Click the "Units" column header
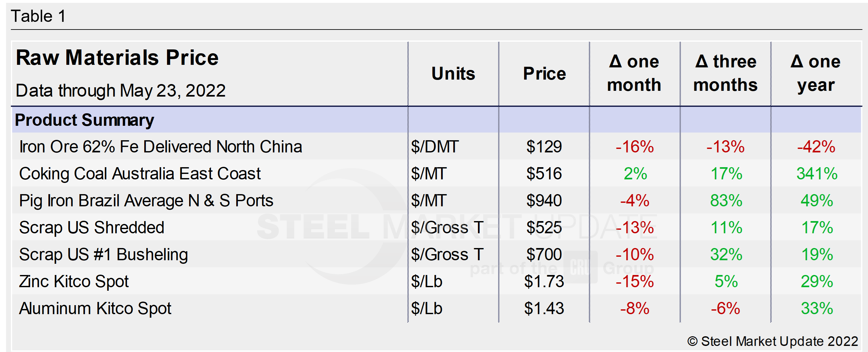The height and width of the screenshot is (352, 868). pyautogui.click(x=453, y=73)
